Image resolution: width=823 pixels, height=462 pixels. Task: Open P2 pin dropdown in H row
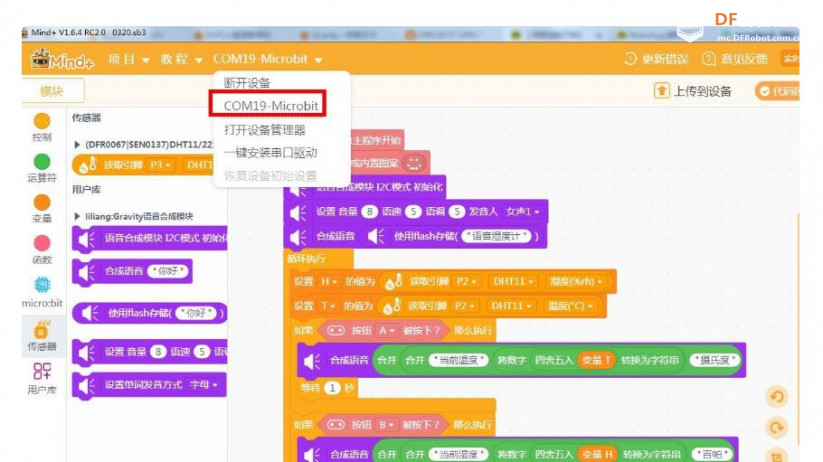(x=467, y=281)
